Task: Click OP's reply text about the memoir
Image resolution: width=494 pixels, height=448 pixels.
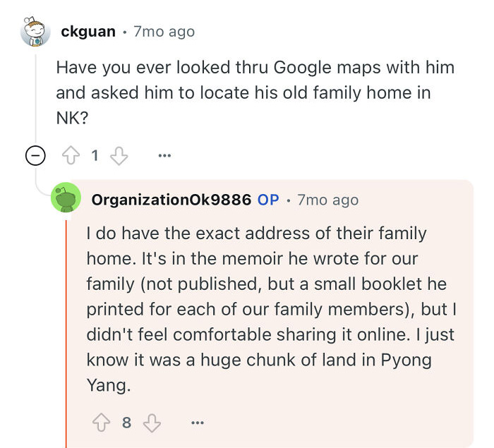Action: (272, 309)
